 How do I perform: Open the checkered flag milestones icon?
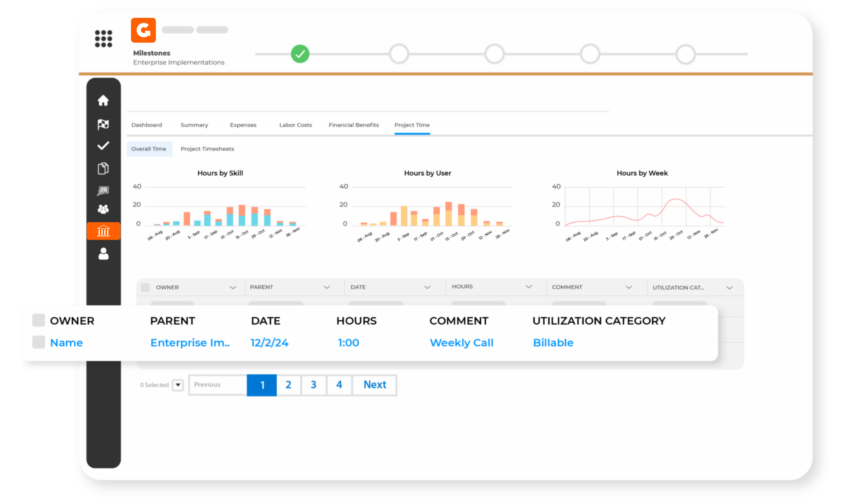point(103,124)
